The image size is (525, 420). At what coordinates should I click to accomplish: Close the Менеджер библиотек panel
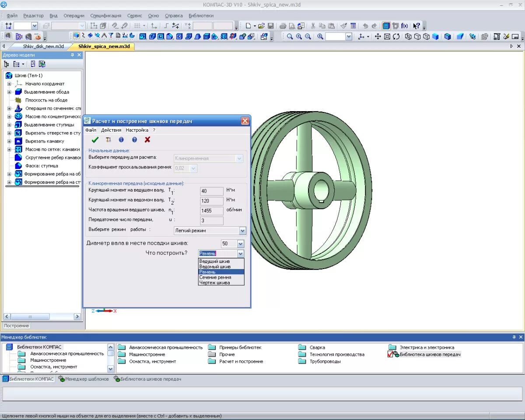point(521,337)
